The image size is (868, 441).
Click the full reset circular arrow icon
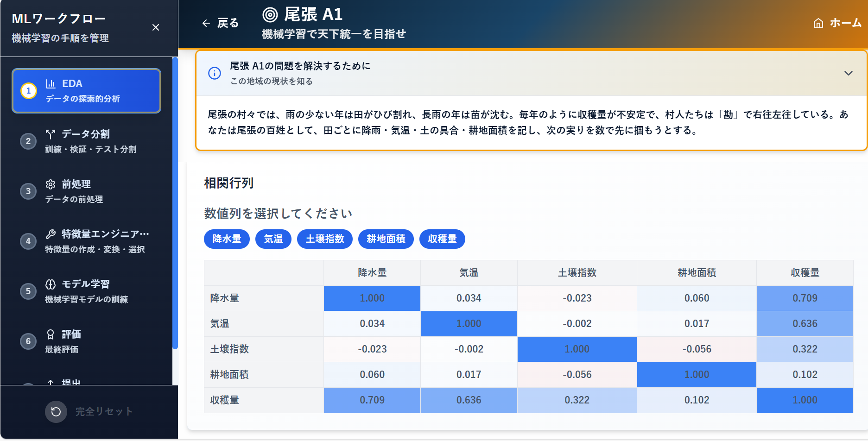point(56,411)
